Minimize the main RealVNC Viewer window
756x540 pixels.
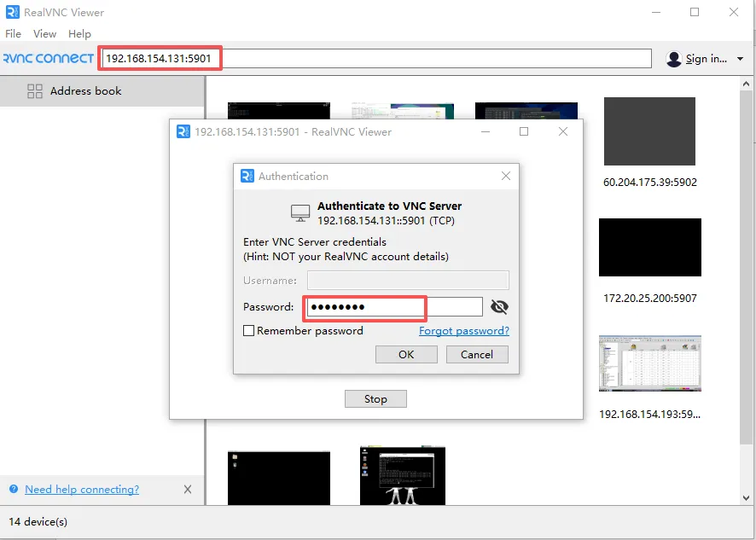[x=655, y=12]
